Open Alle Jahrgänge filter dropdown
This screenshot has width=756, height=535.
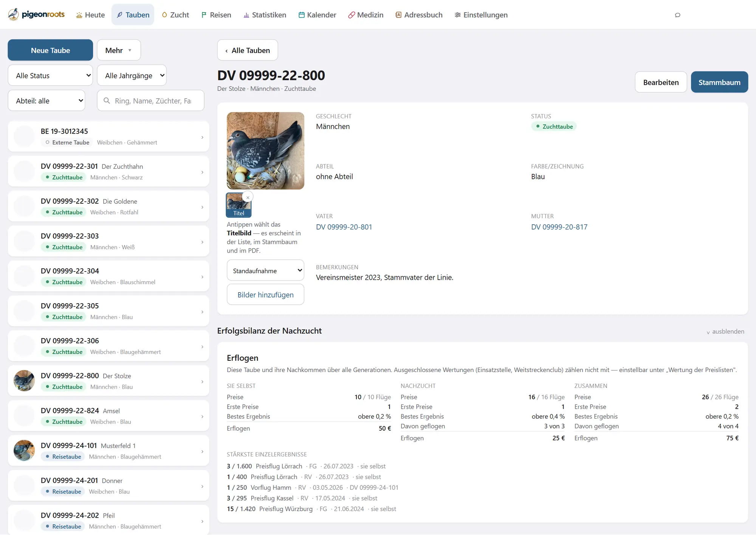coord(132,76)
